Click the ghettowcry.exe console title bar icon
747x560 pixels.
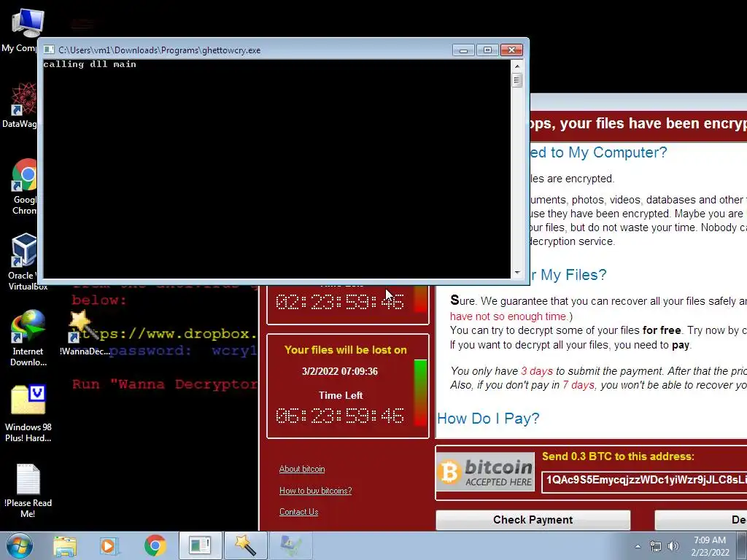pyautogui.click(x=49, y=50)
